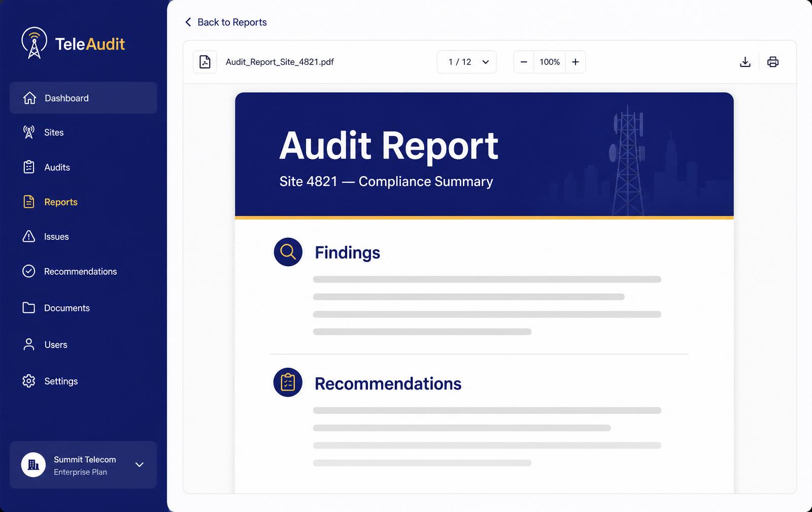Click the Documents folder icon

click(x=29, y=308)
